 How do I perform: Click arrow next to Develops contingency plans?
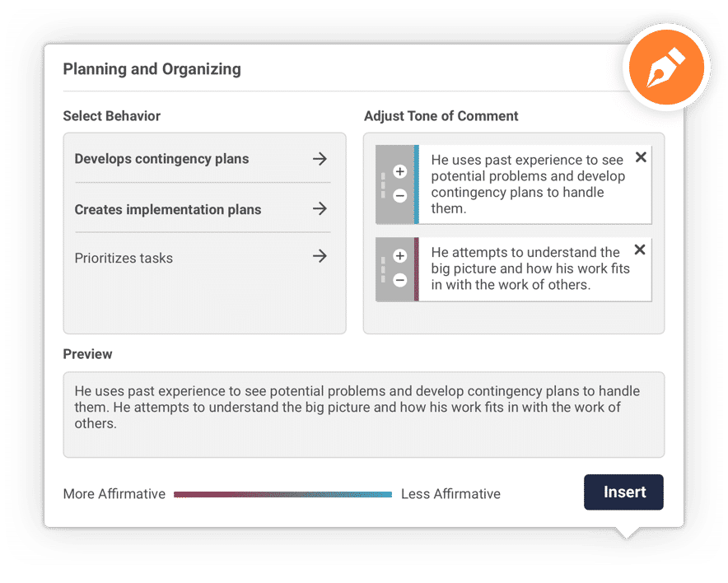(x=320, y=159)
